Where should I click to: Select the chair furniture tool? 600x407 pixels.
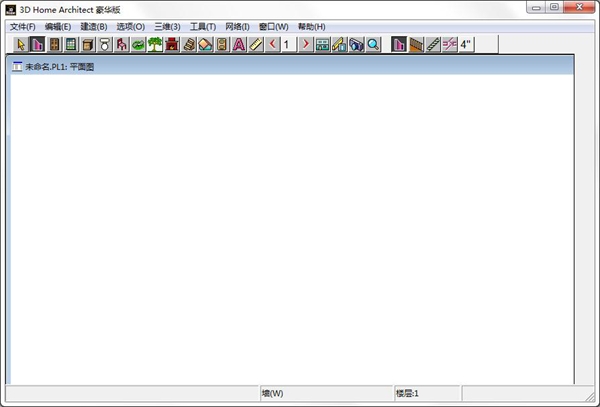[122, 44]
